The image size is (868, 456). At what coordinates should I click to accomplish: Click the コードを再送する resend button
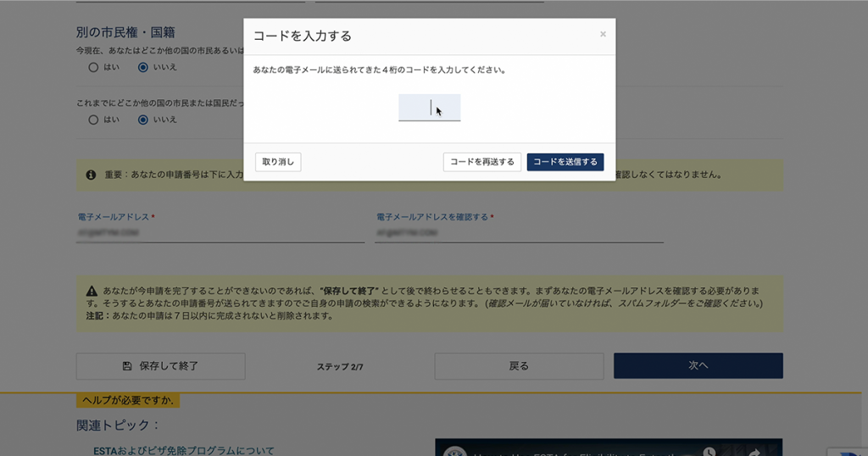tap(481, 162)
